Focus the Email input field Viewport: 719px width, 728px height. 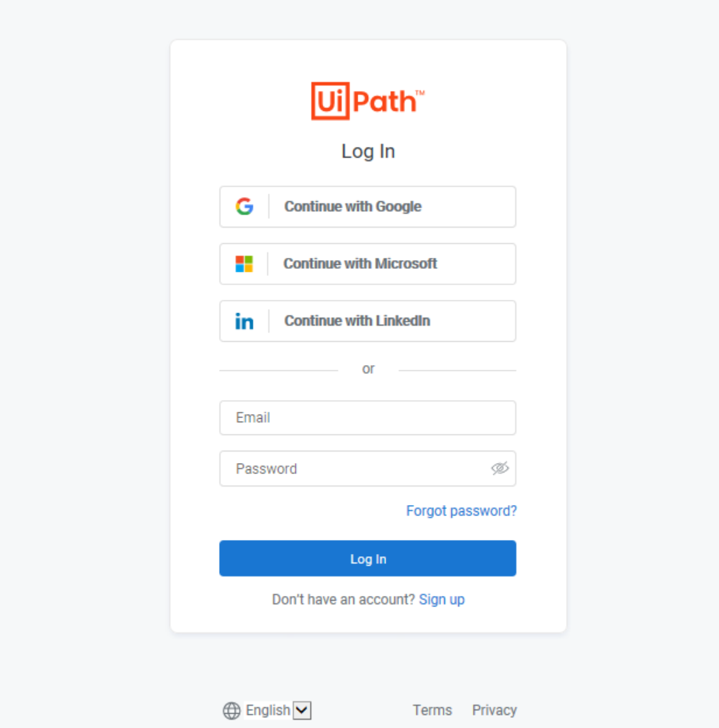[368, 418]
